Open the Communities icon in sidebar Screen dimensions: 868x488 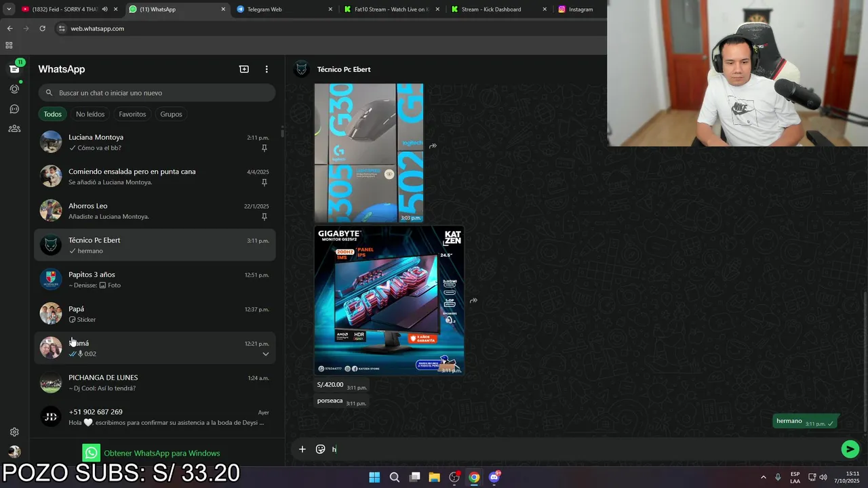coord(14,128)
